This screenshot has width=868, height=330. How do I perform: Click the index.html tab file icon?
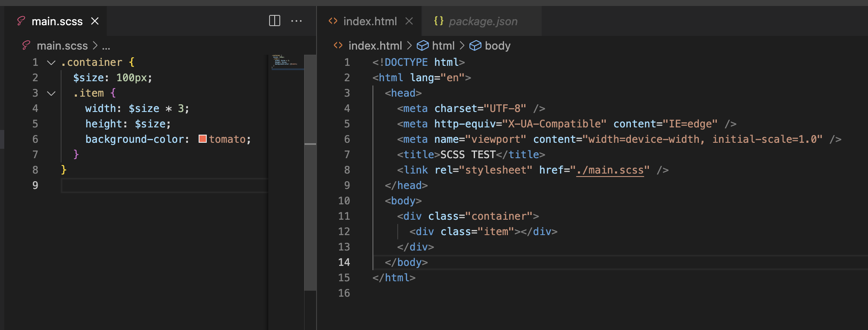point(333,21)
